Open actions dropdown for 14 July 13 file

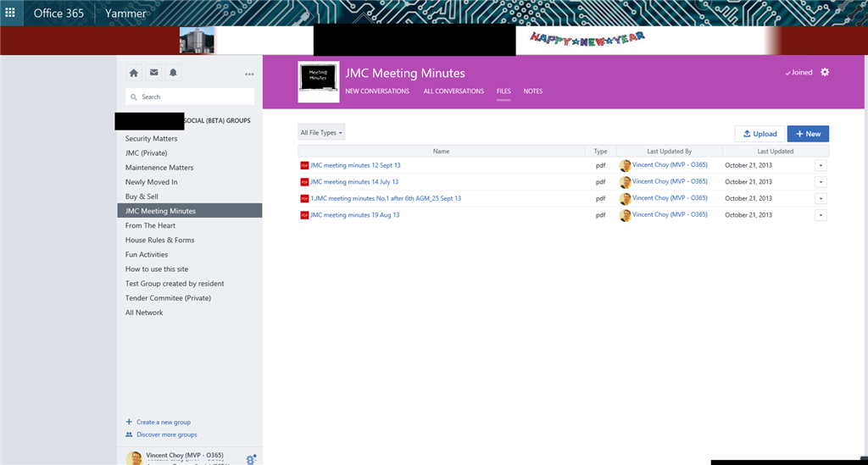(x=821, y=182)
